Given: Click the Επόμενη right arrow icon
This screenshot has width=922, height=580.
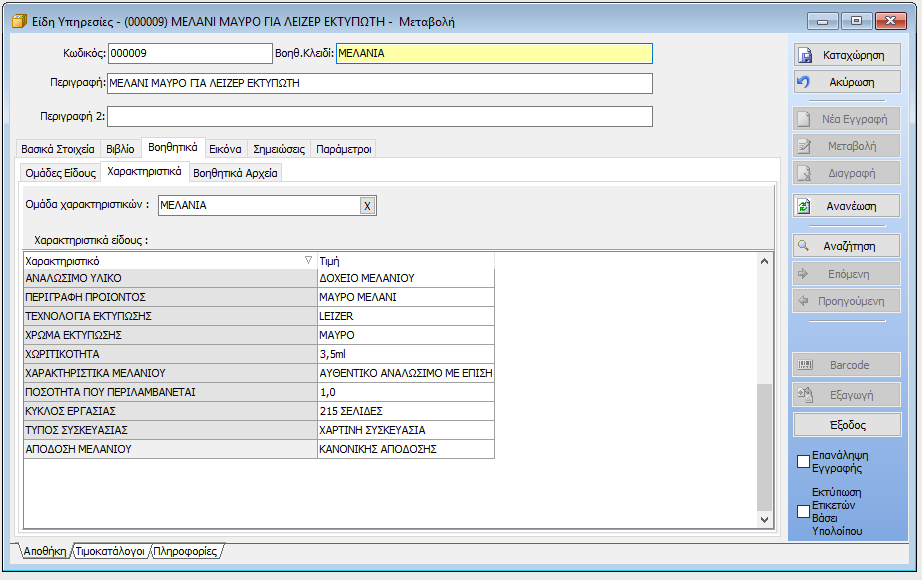Looking at the screenshot, I should [x=803, y=274].
